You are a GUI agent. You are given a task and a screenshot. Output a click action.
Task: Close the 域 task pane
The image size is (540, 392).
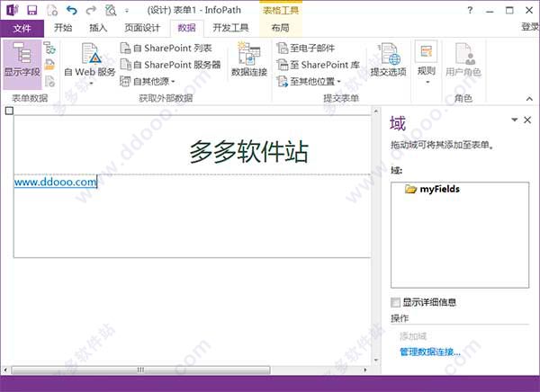[527, 120]
